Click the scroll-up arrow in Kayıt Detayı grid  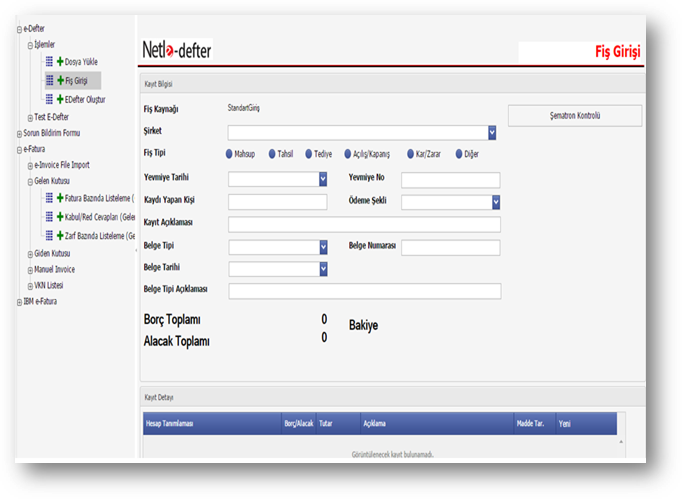(621, 442)
